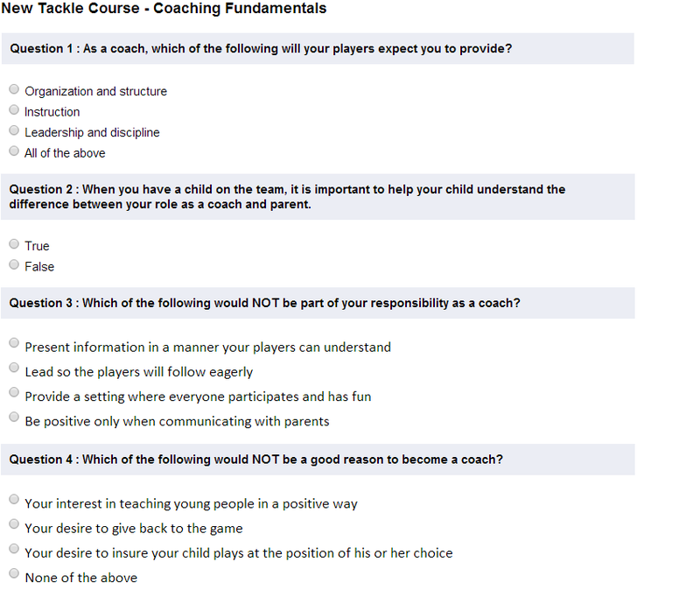This screenshot has width=700, height=597.
Task: Pick 'Be positive only when communicating with parents'
Action: tap(14, 417)
